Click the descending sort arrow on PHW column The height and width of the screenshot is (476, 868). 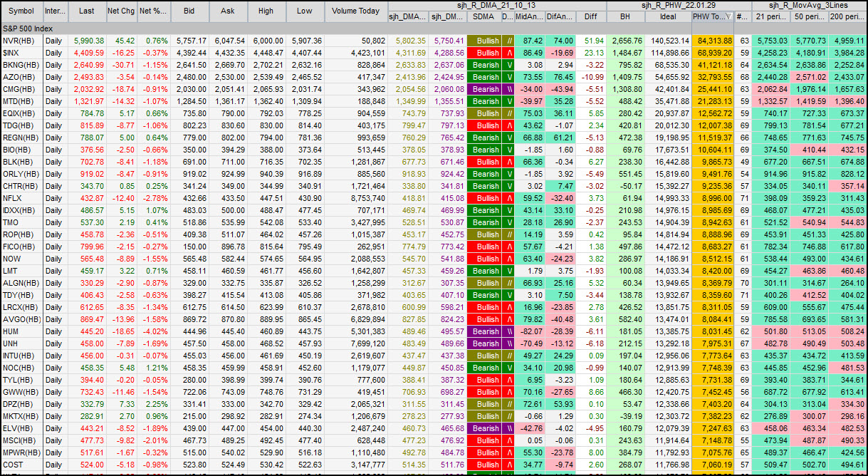(x=728, y=16)
